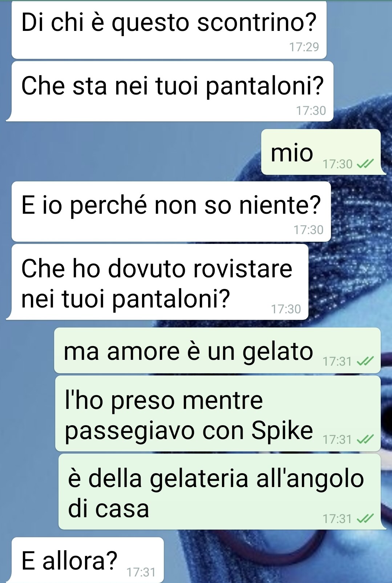392x583 pixels.
Task: Tap the check marks beside 'passegiavo con Spike'
Action: 365,439
